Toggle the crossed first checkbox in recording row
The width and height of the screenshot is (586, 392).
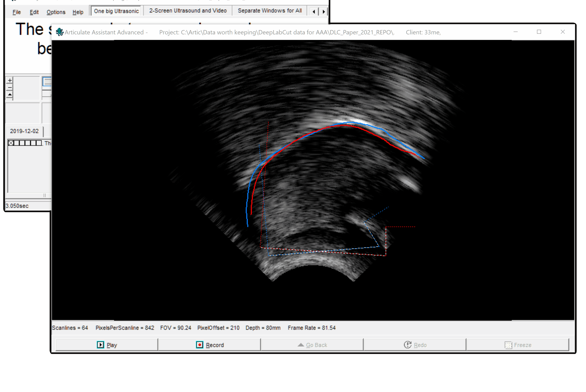tap(11, 143)
